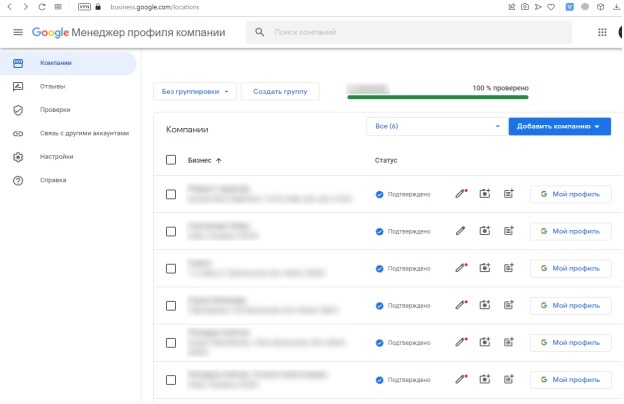This screenshot has width=624, height=404.
Task: Add a photo to the second company
Action: (x=484, y=231)
